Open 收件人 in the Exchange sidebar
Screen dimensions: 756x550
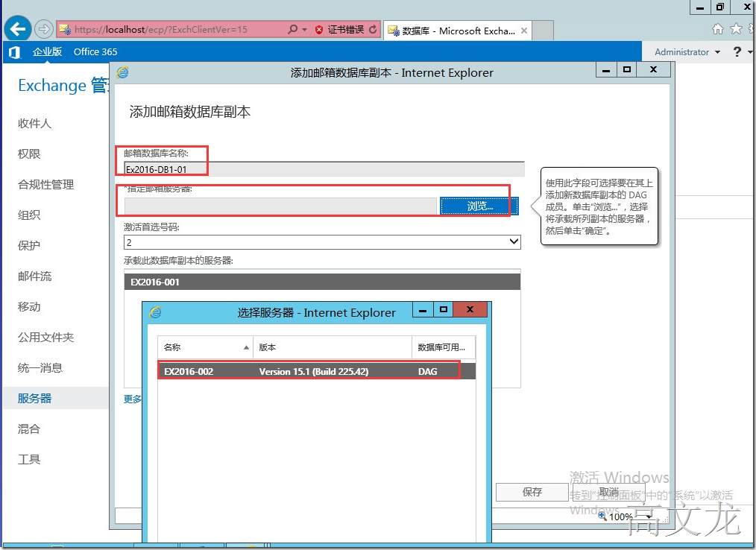pyautogui.click(x=34, y=124)
